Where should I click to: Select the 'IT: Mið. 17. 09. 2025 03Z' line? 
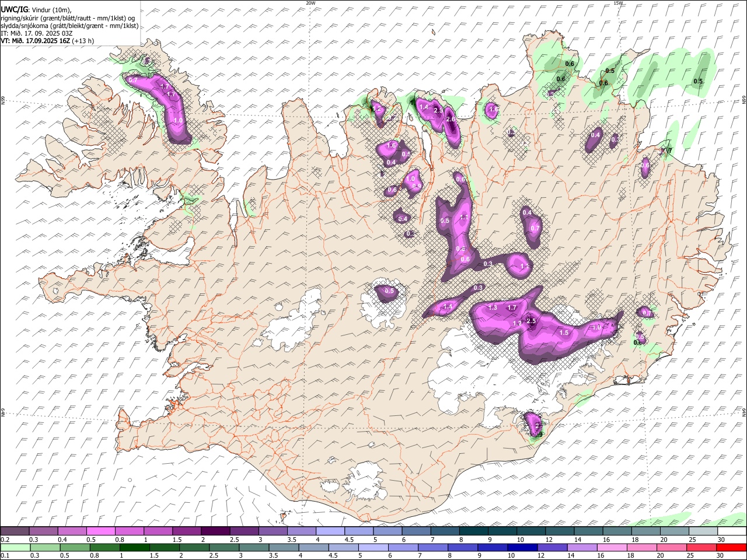(x=37, y=33)
